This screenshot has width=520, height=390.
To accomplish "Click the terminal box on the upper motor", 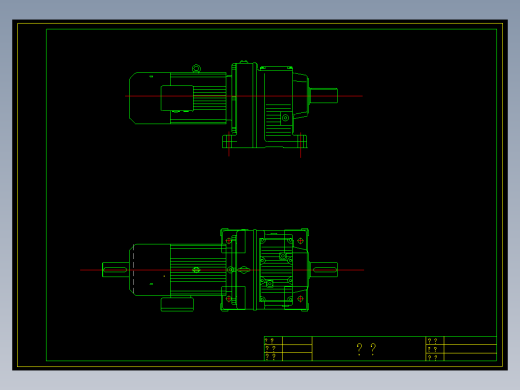I will pyautogui.click(x=177, y=98).
